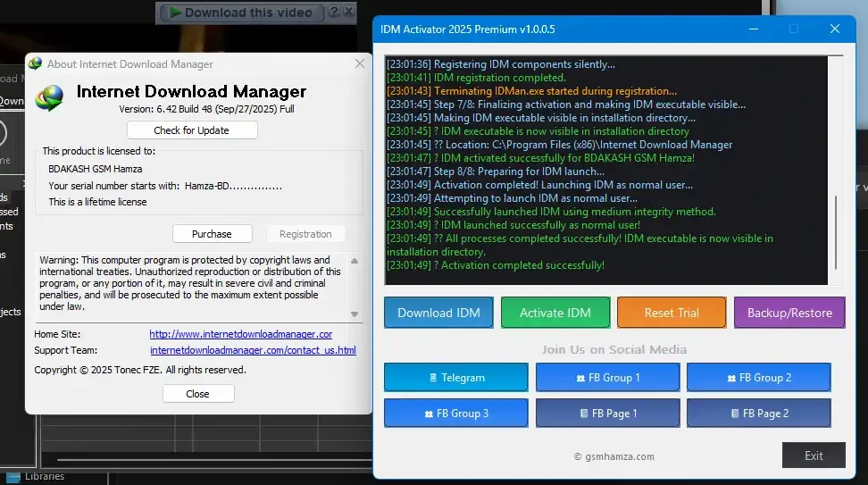Click log line 'IDM registration completed.'
The image size is (868, 485).
tap(476, 78)
